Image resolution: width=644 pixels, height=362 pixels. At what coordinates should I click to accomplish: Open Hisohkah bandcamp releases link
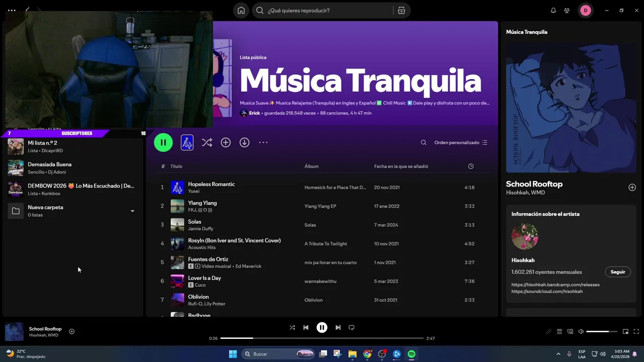[x=555, y=285]
